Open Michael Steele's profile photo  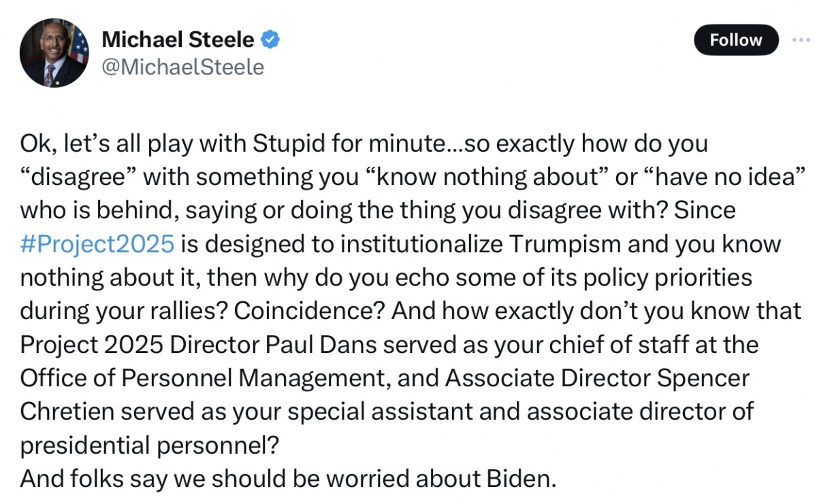click(x=54, y=53)
